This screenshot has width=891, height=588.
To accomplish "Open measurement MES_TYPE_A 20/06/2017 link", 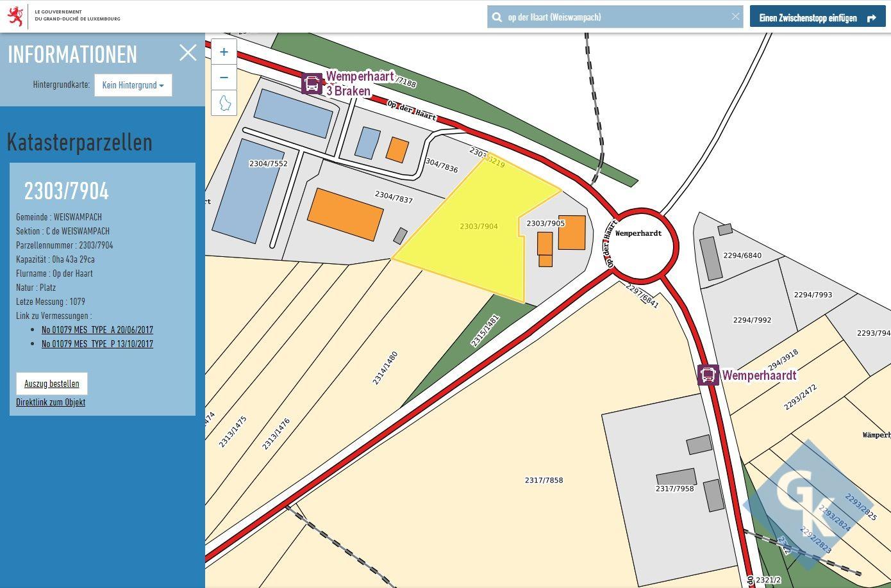I will click(97, 330).
